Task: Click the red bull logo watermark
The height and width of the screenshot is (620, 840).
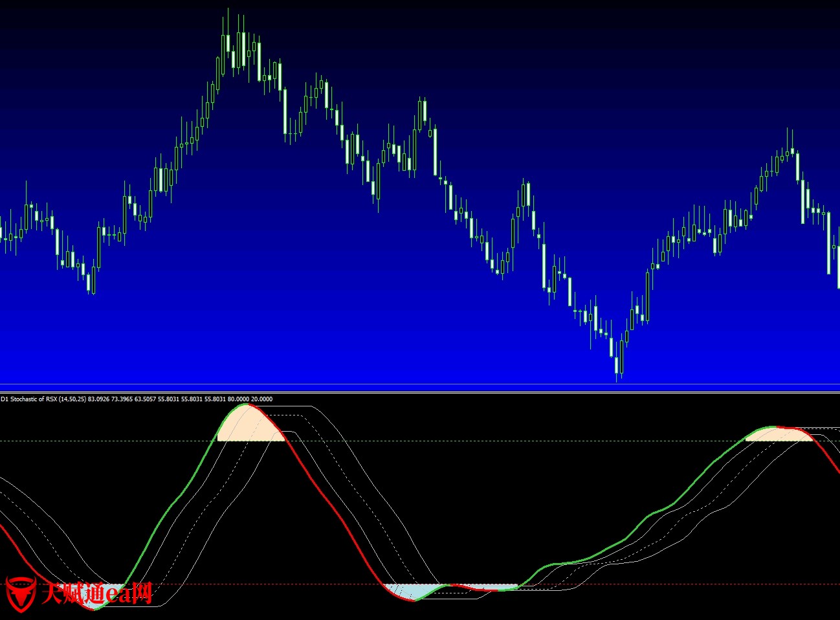Action: [x=20, y=594]
